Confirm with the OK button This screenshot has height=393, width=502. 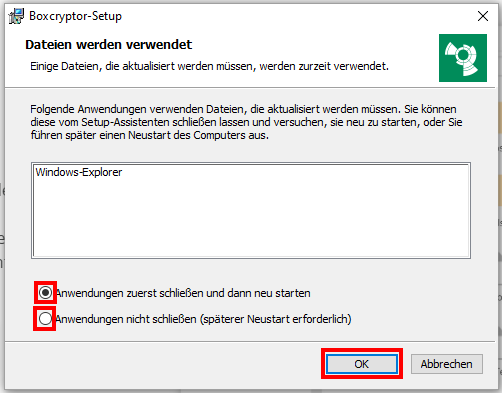(x=362, y=364)
